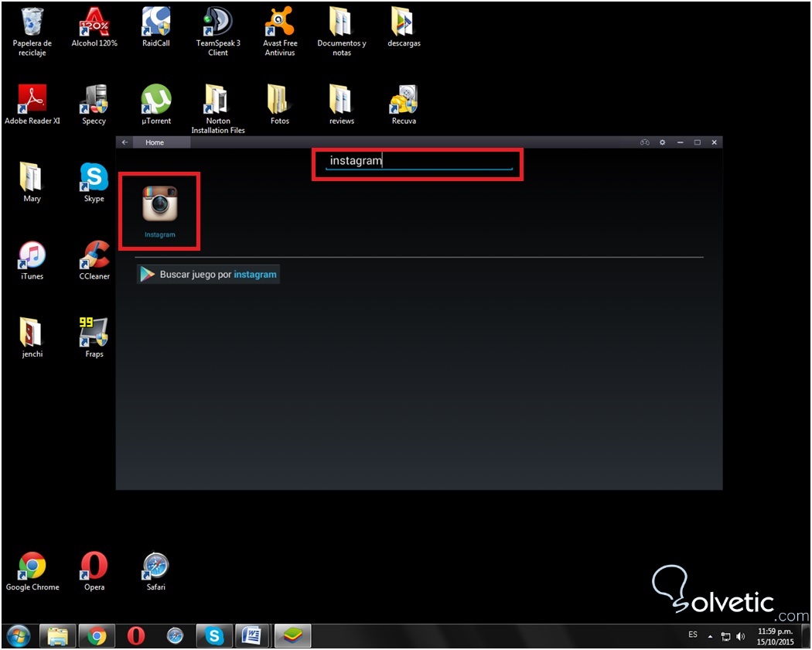
Task: Open Skype from the taskbar
Action: pyautogui.click(x=214, y=635)
